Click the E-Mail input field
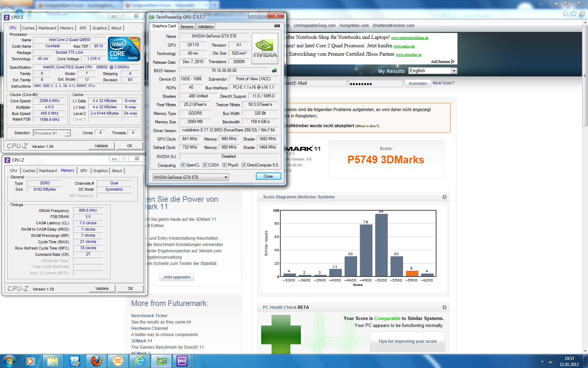 click(x=320, y=83)
